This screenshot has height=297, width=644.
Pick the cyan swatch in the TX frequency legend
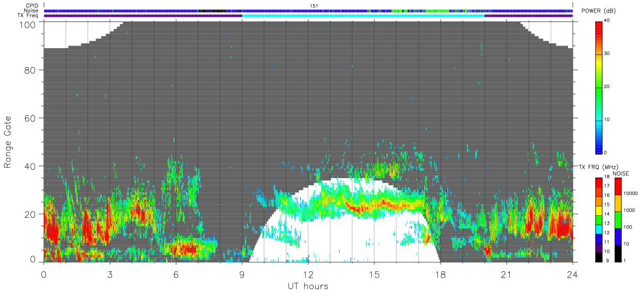tap(599, 229)
